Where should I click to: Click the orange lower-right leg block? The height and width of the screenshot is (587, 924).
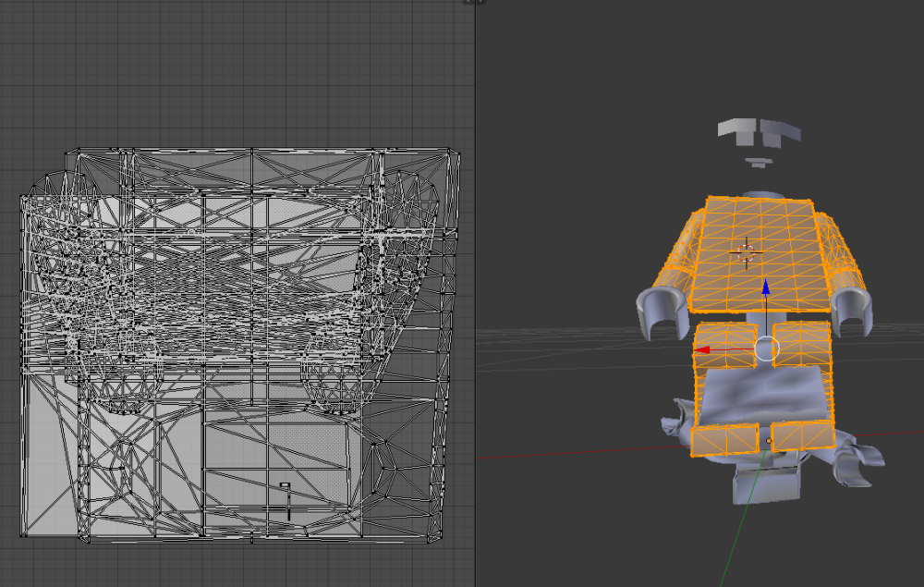point(802,435)
